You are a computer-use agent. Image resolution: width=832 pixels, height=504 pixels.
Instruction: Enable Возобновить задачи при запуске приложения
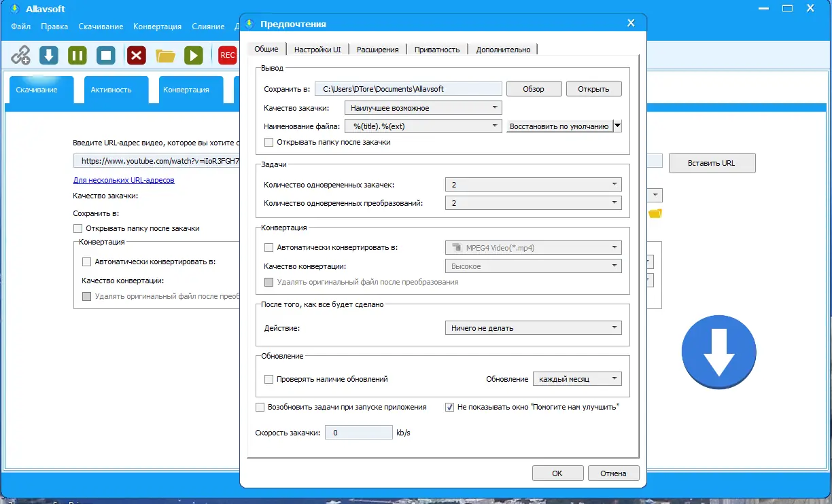click(260, 408)
